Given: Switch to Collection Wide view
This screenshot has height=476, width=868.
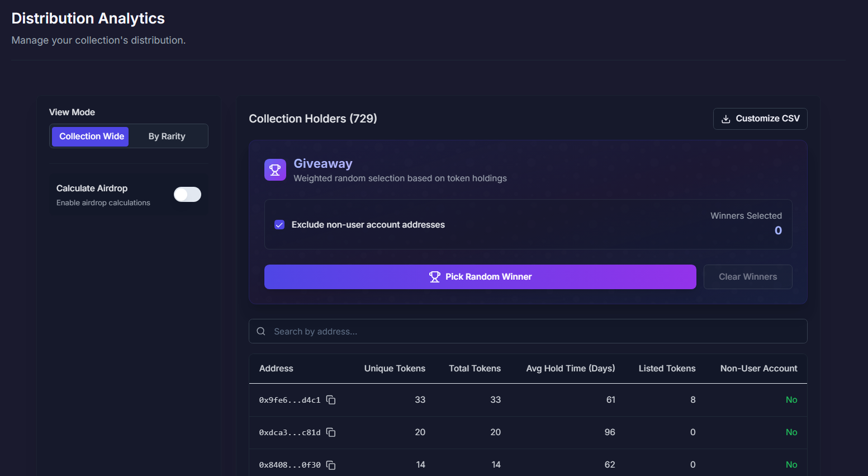Looking at the screenshot, I should (91, 136).
